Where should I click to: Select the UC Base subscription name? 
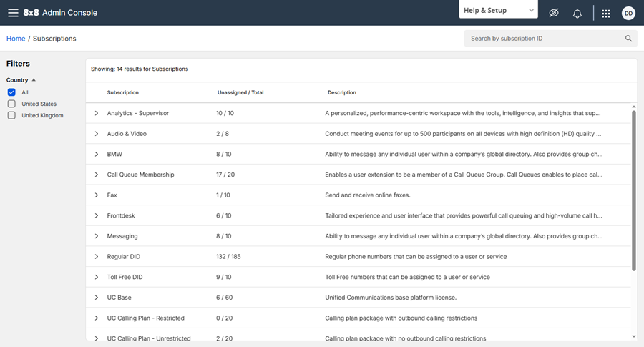119,298
